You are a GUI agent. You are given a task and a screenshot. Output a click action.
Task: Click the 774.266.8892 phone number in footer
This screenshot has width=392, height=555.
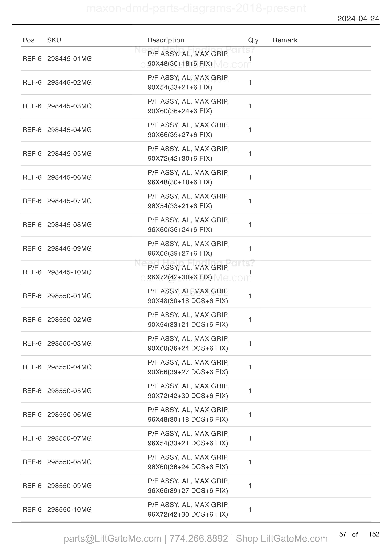(198, 538)
